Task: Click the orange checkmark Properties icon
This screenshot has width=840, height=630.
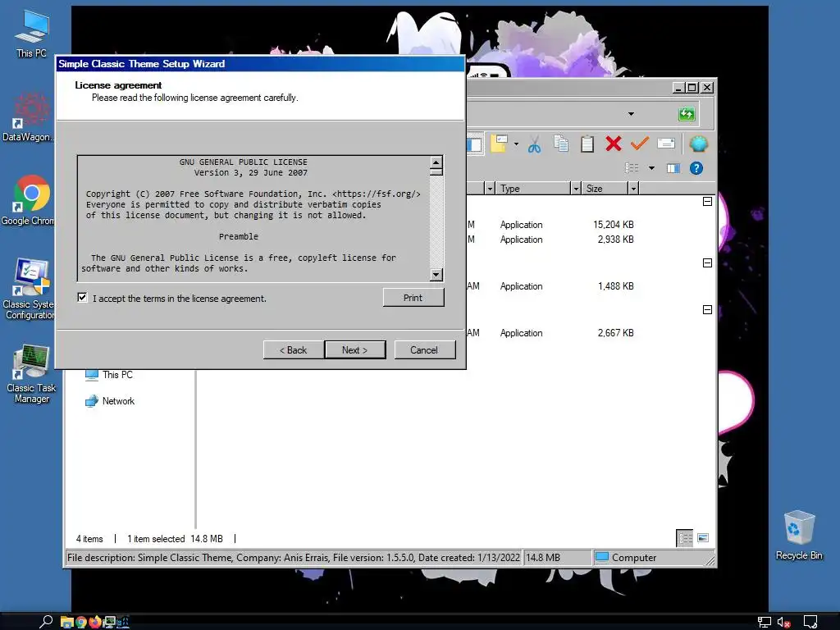Action: coord(640,144)
